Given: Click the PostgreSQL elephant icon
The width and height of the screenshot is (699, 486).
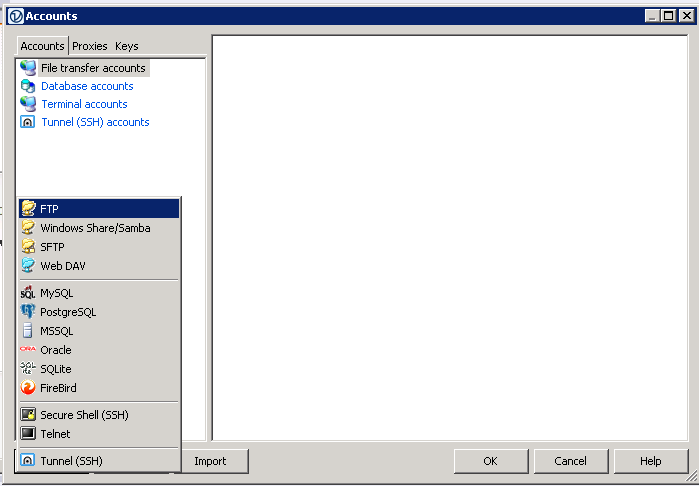Looking at the screenshot, I should (x=28, y=312).
